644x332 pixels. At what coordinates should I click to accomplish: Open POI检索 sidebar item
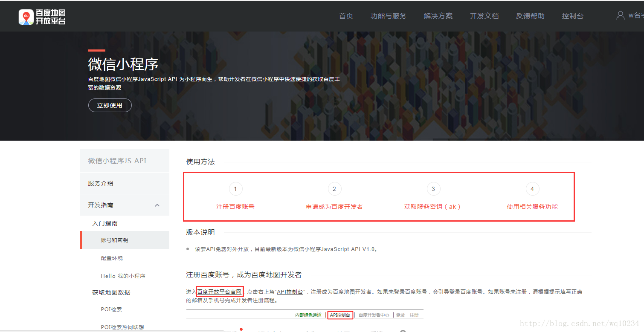[111, 309]
